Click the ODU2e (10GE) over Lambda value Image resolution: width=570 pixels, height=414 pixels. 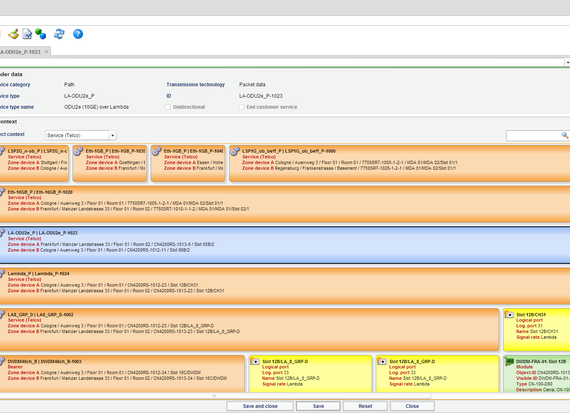[x=96, y=107]
